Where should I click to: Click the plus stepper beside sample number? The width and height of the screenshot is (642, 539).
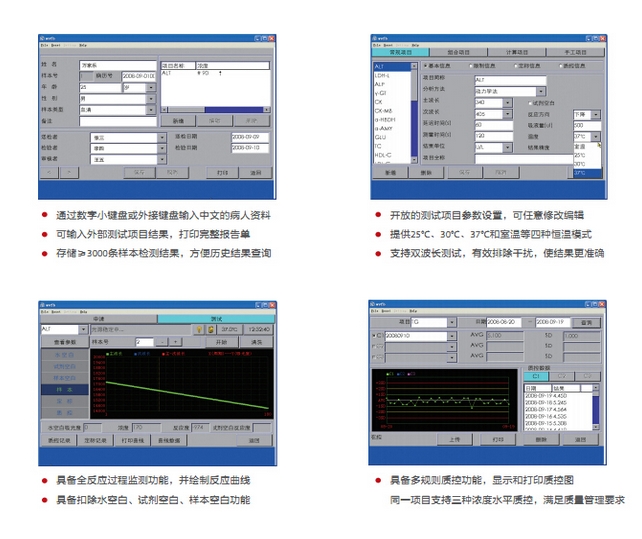point(177,342)
